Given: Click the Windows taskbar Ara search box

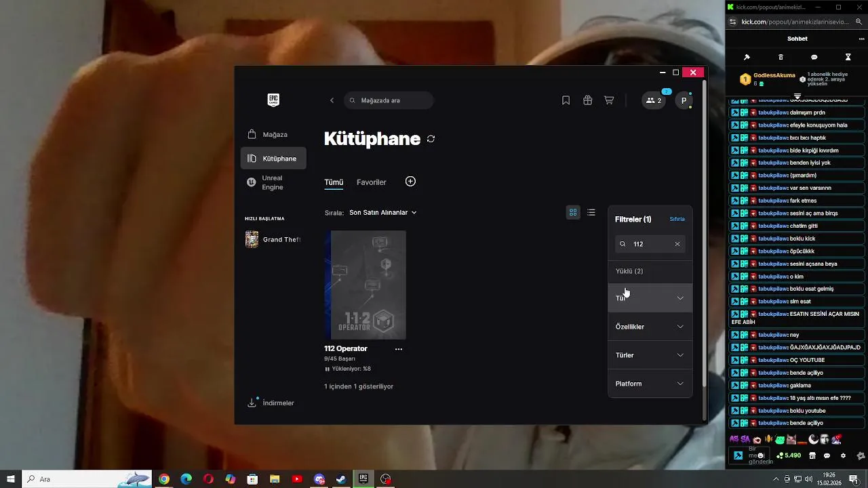Looking at the screenshot, I should 87,479.
